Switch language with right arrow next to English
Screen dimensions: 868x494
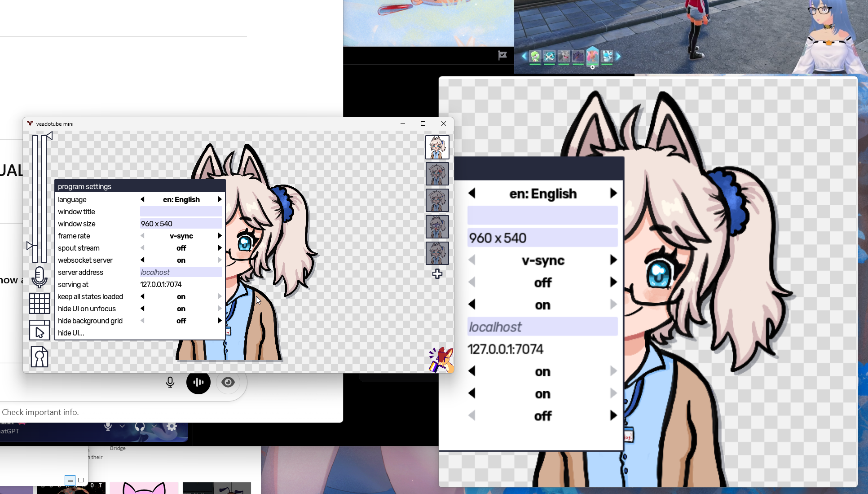220,199
